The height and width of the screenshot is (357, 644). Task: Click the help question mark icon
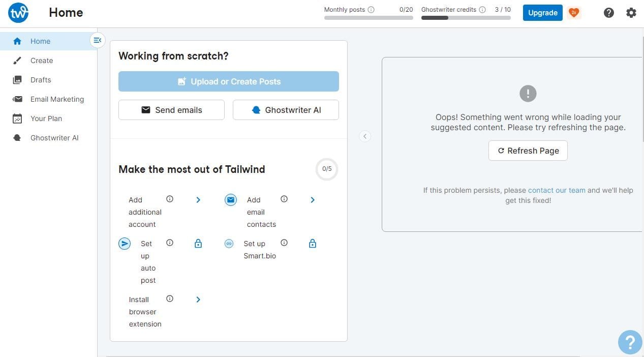(608, 12)
